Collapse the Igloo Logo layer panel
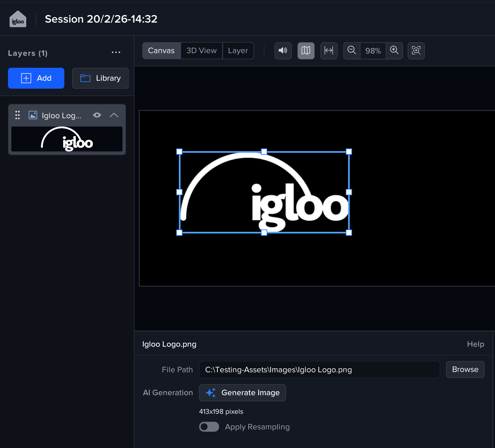The image size is (495, 448). click(x=114, y=115)
